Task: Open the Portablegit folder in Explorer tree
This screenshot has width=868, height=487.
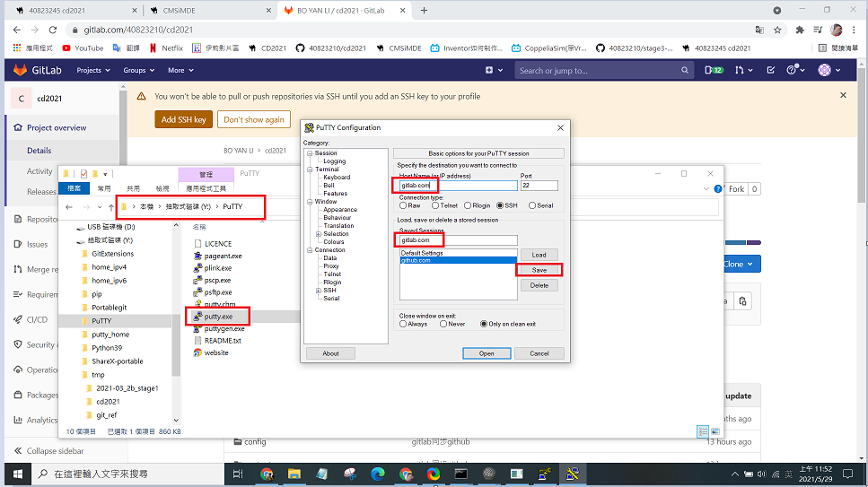Action: coord(109,307)
